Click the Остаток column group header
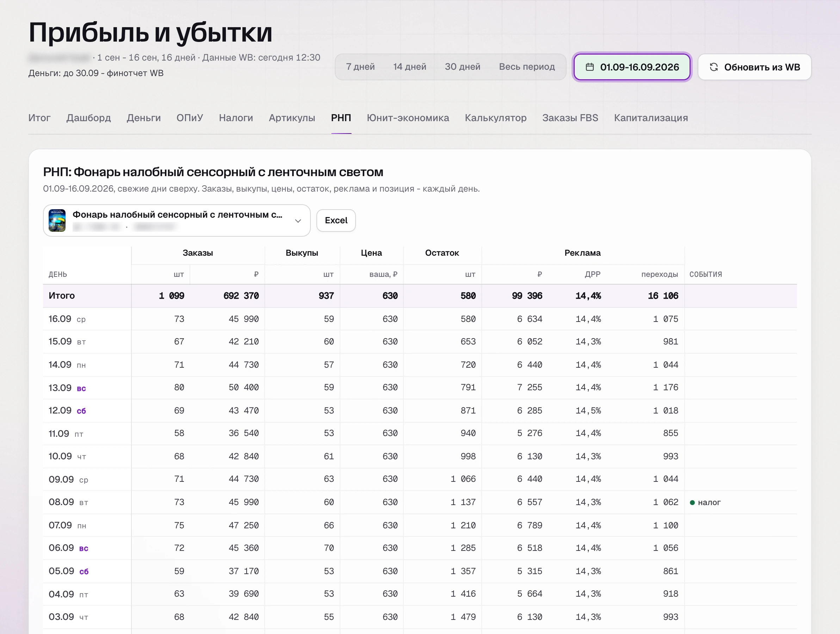 (442, 253)
